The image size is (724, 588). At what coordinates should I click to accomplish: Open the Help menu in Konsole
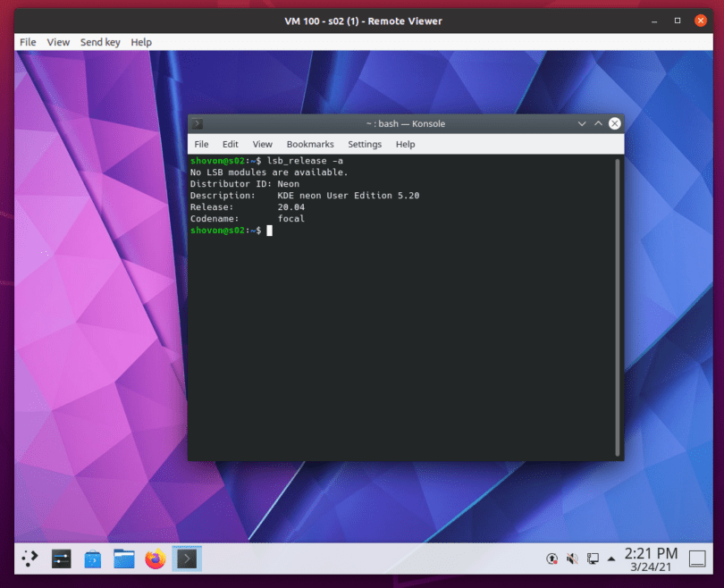coord(405,144)
